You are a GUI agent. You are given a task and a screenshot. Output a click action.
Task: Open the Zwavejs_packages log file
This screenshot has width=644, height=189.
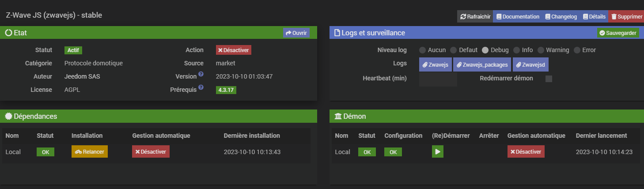[x=482, y=64]
